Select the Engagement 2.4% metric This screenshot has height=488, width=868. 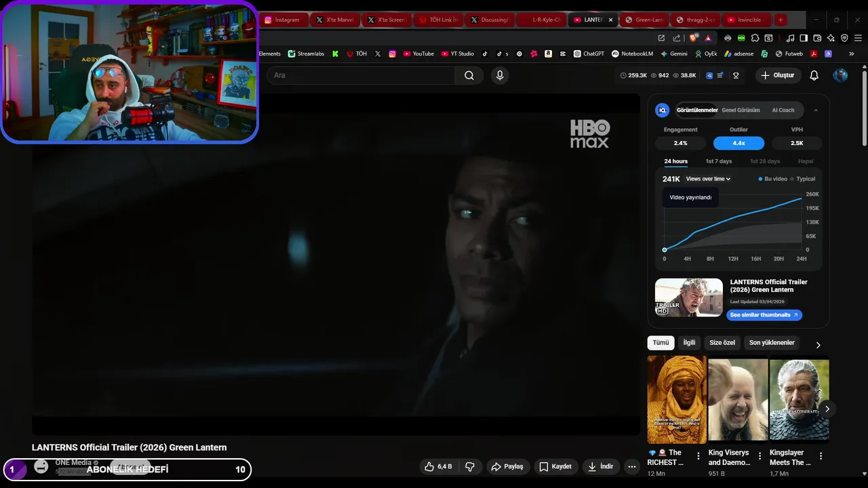click(680, 143)
